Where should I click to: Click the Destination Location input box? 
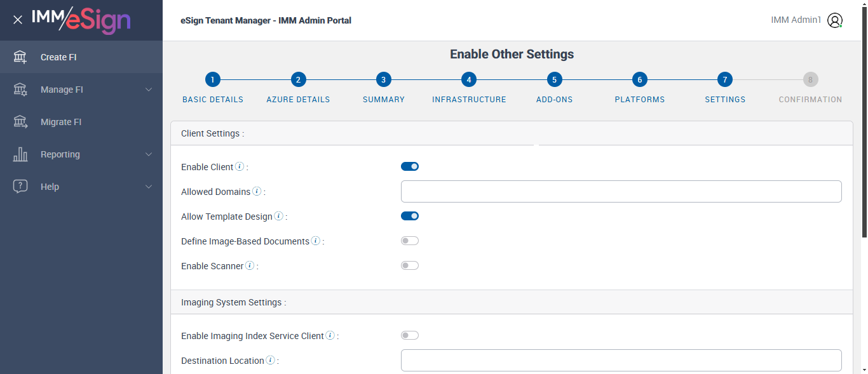(x=621, y=360)
